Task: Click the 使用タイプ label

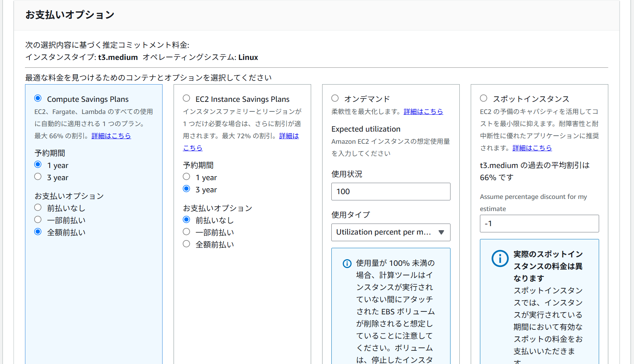Action: coord(350,215)
